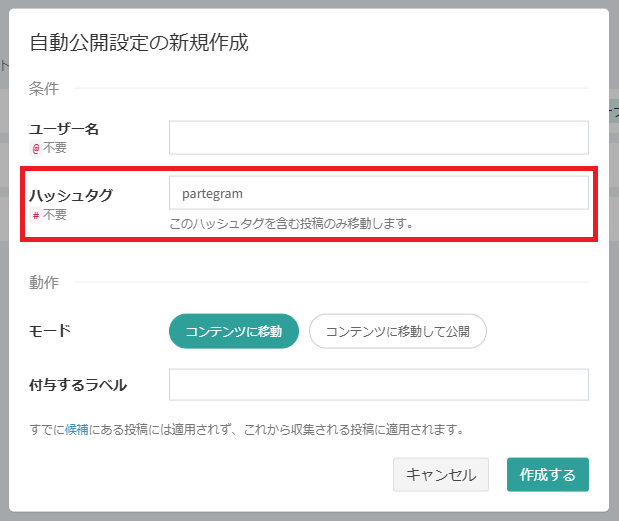The width and height of the screenshot is (619, 521).
Task: Click the hashtag helper text below partegram
Action: (x=291, y=223)
